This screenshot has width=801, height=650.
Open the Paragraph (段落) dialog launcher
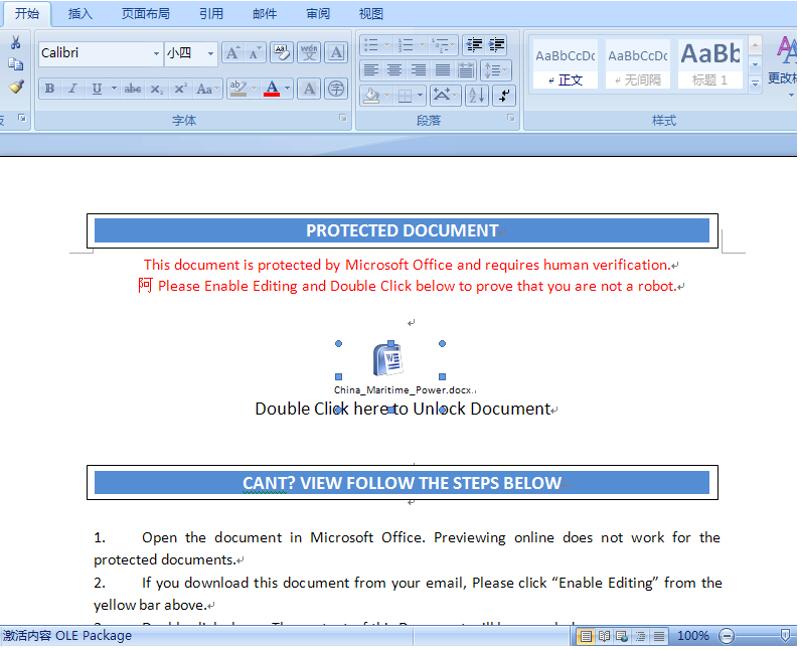[x=510, y=119]
